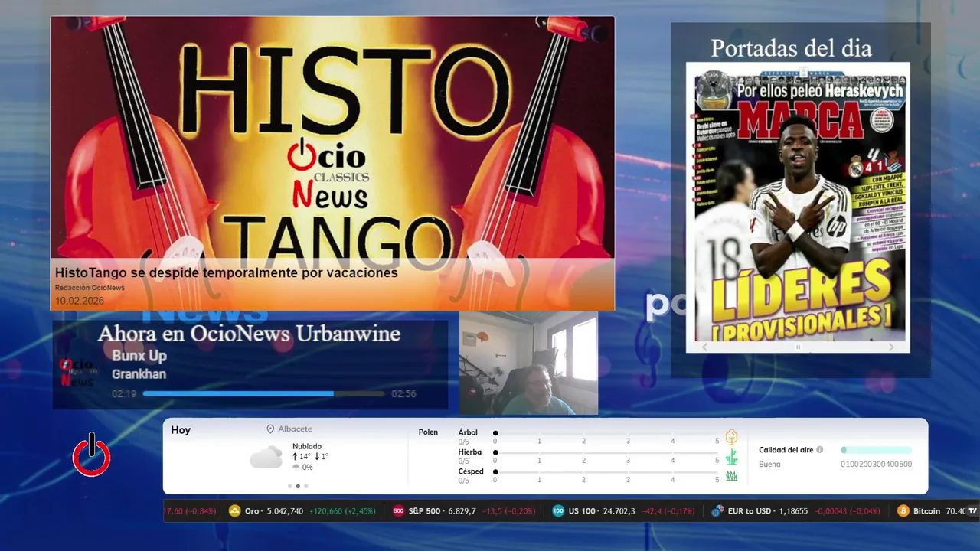Click the 0% rain probability

(308, 468)
